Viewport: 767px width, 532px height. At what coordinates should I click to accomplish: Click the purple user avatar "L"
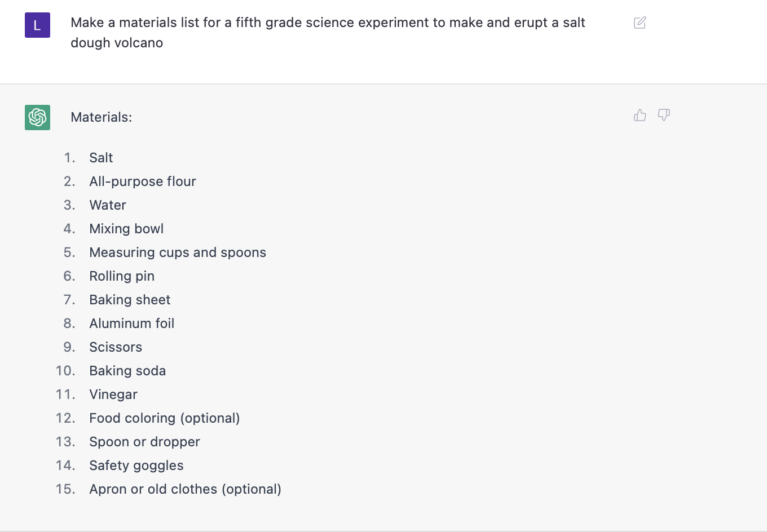37,25
